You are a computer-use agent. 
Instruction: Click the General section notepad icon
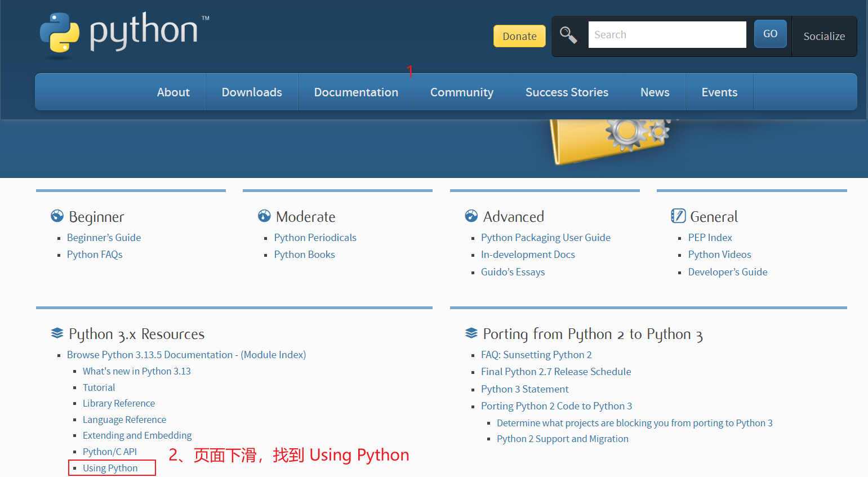(678, 216)
